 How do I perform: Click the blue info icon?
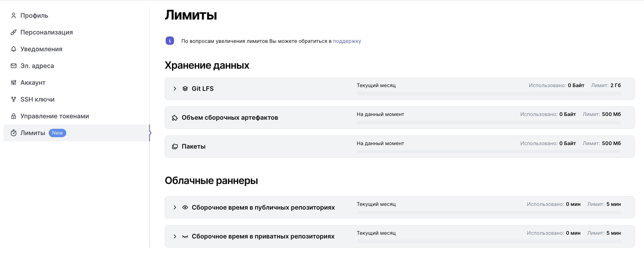169,41
